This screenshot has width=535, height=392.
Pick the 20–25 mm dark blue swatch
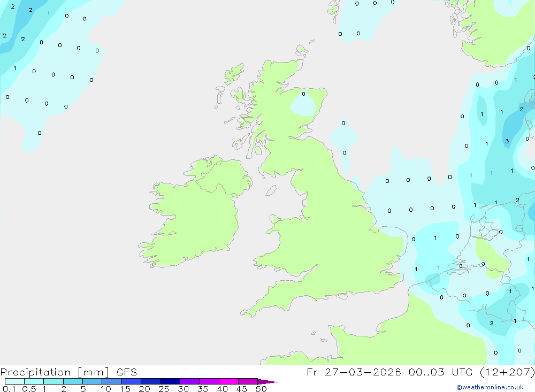[151, 381]
